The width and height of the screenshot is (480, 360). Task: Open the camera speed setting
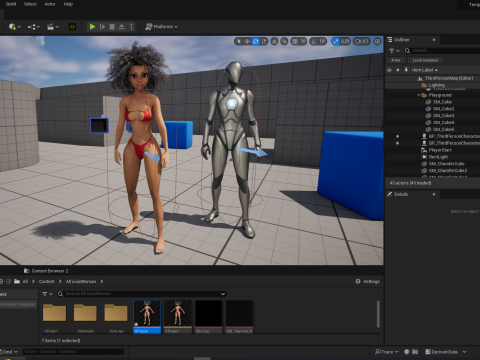pos(362,41)
